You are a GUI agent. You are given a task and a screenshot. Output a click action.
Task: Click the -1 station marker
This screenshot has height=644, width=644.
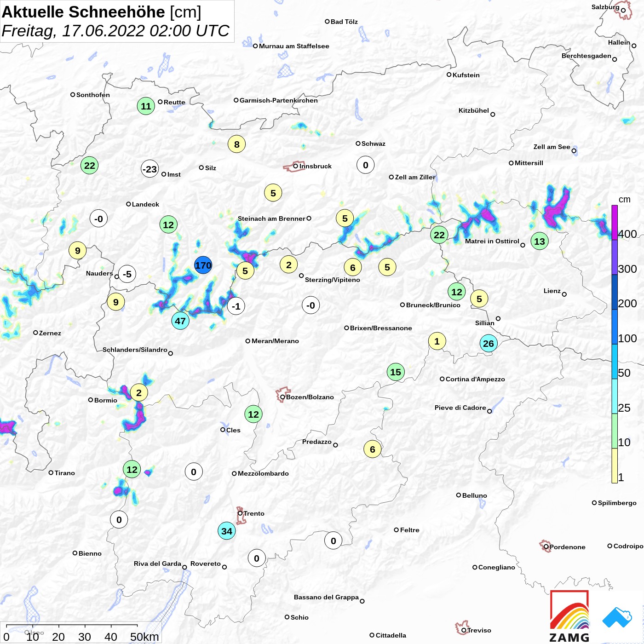[236, 306]
